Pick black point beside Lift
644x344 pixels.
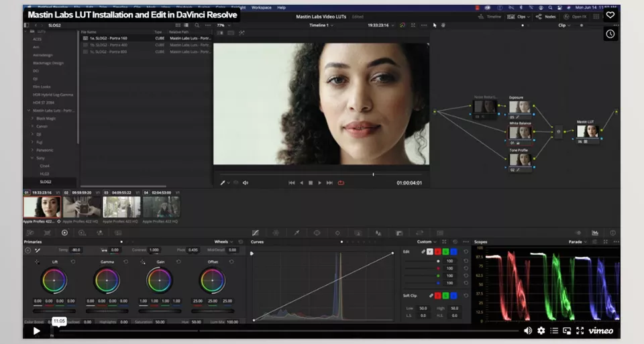(x=37, y=262)
